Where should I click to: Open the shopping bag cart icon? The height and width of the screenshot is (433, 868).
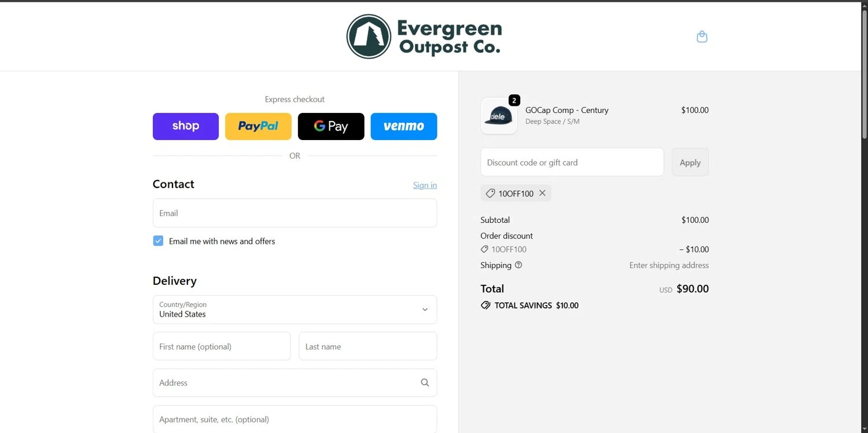702,36
